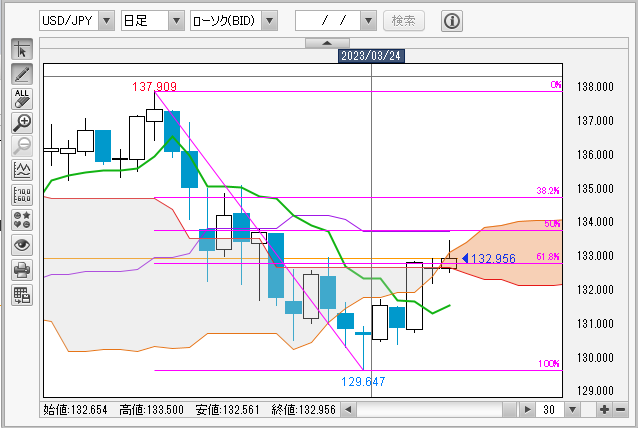This screenshot has width=638, height=428.
Task: Collapse the top panel with up arrow
Action: tap(328, 43)
